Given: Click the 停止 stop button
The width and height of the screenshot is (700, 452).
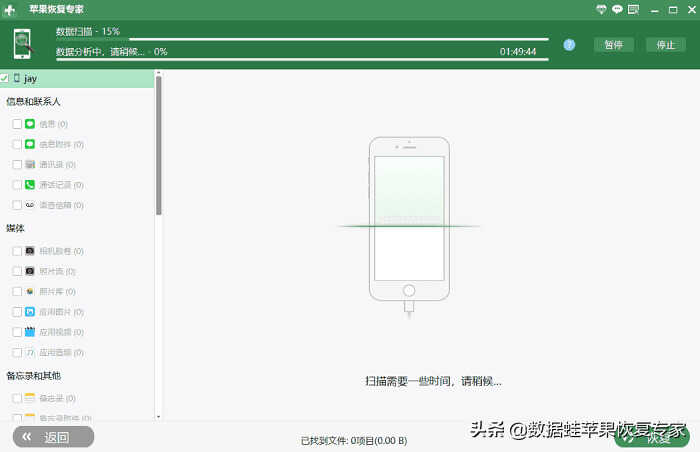Looking at the screenshot, I should 665,45.
